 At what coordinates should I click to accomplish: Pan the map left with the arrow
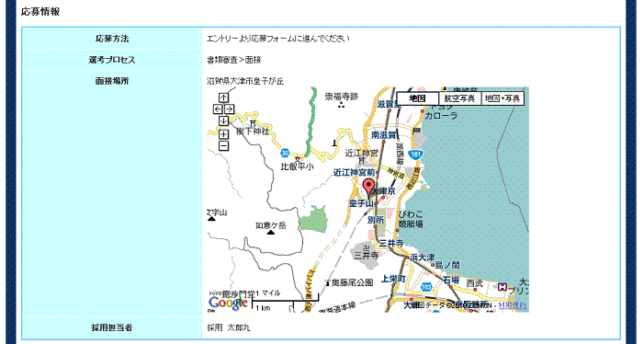(218, 109)
